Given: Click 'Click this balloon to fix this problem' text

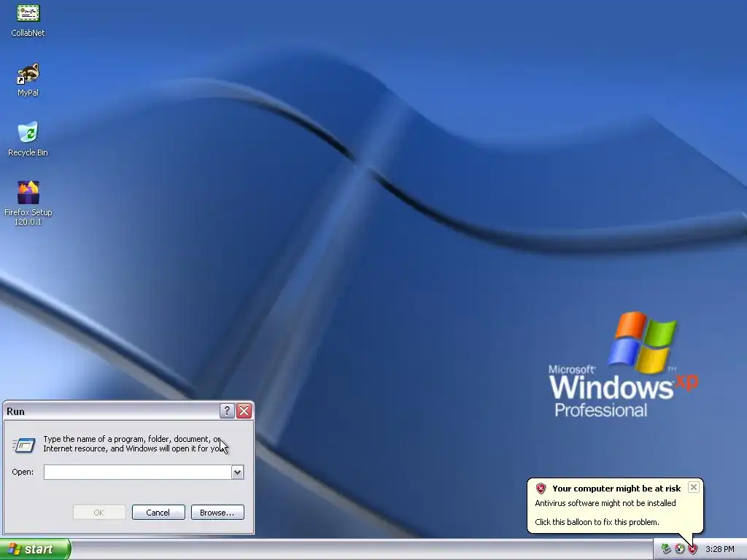Looking at the screenshot, I should click(x=597, y=522).
